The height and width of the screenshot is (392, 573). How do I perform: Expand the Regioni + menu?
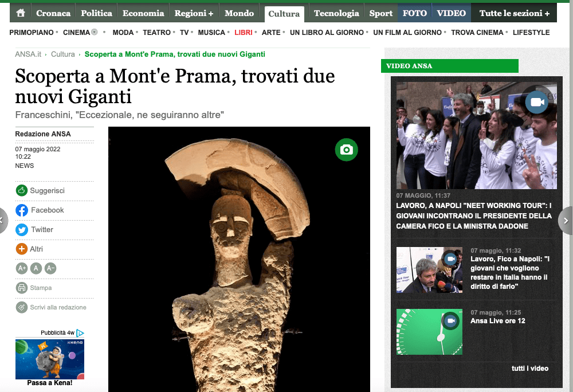tap(194, 13)
